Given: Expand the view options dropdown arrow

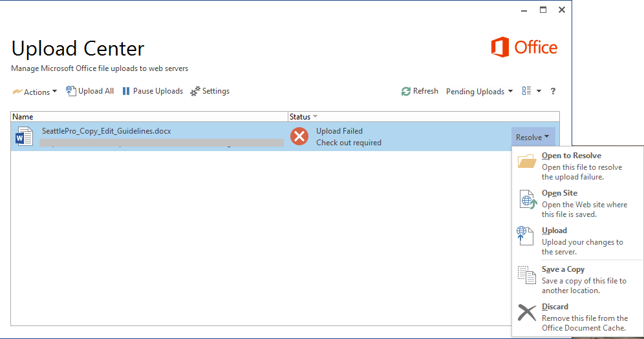Looking at the screenshot, I should click(x=539, y=91).
